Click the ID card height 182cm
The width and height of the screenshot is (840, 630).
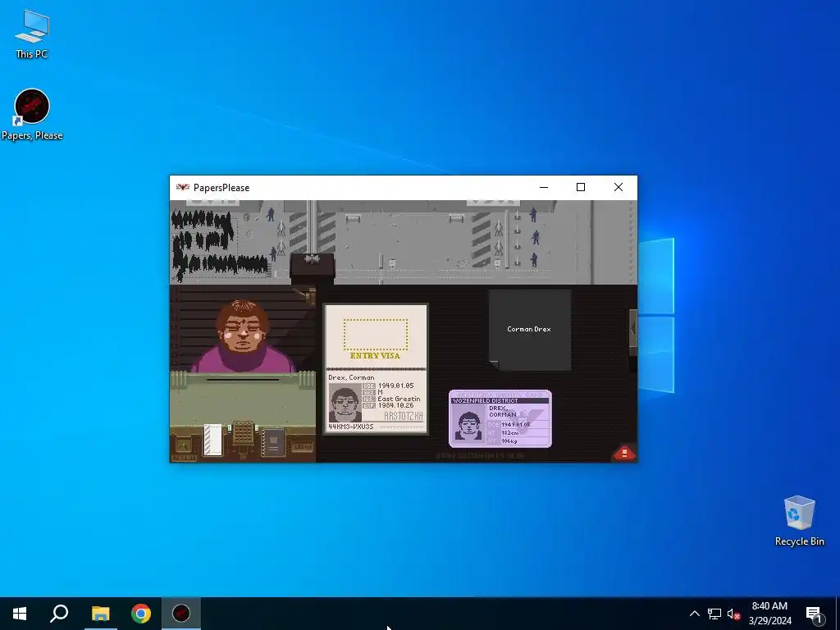point(510,433)
